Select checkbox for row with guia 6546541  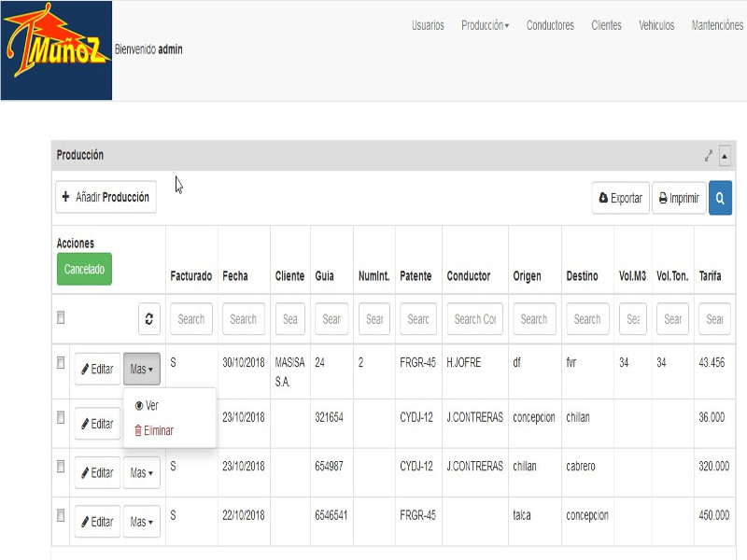pyautogui.click(x=61, y=515)
